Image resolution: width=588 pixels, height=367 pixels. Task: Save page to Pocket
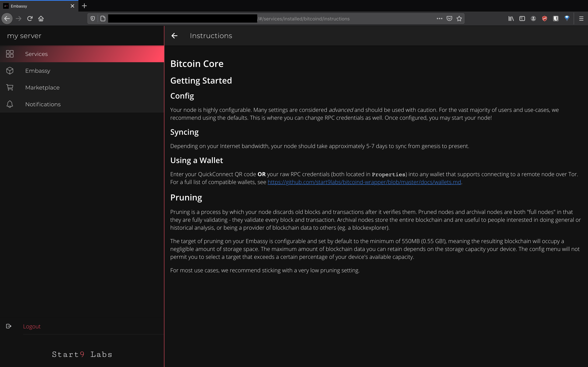click(x=449, y=19)
